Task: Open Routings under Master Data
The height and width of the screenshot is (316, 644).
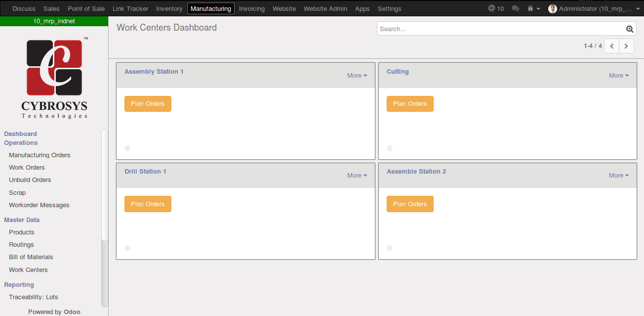Action: [x=21, y=245]
